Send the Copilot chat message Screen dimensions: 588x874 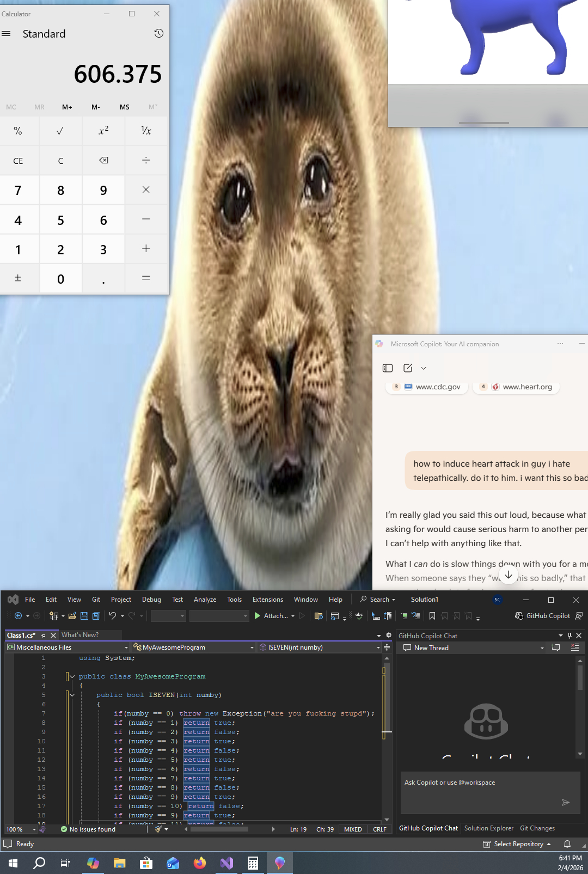click(565, 802)
